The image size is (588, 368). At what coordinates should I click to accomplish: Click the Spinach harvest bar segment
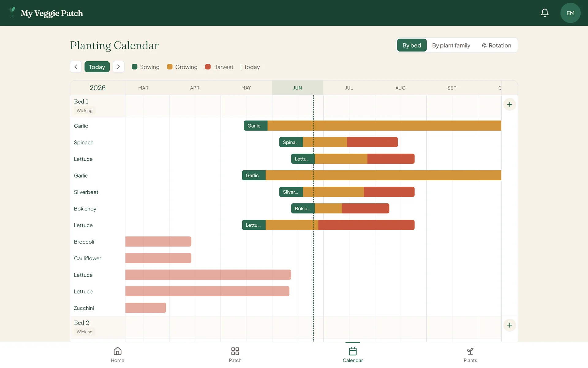372,142
